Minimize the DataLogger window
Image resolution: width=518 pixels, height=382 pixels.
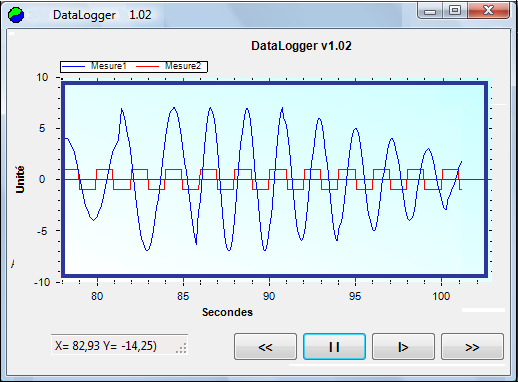(x=430, y=11)
